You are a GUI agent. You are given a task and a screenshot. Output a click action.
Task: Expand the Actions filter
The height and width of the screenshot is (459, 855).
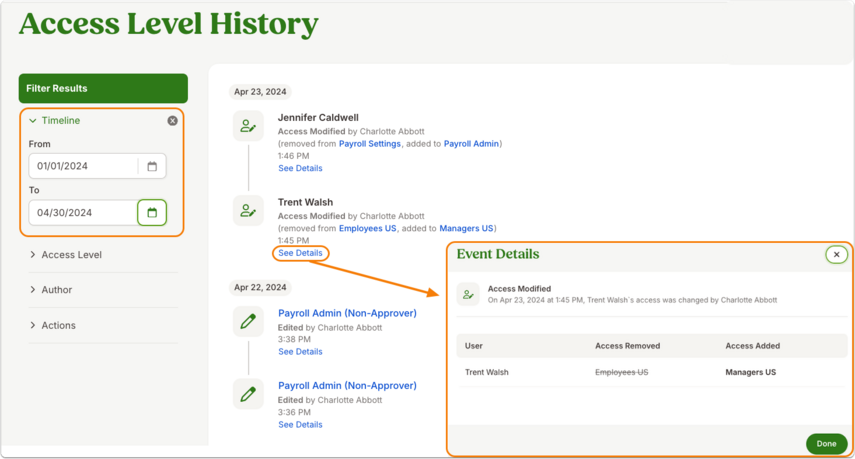[x=52, y=325]
